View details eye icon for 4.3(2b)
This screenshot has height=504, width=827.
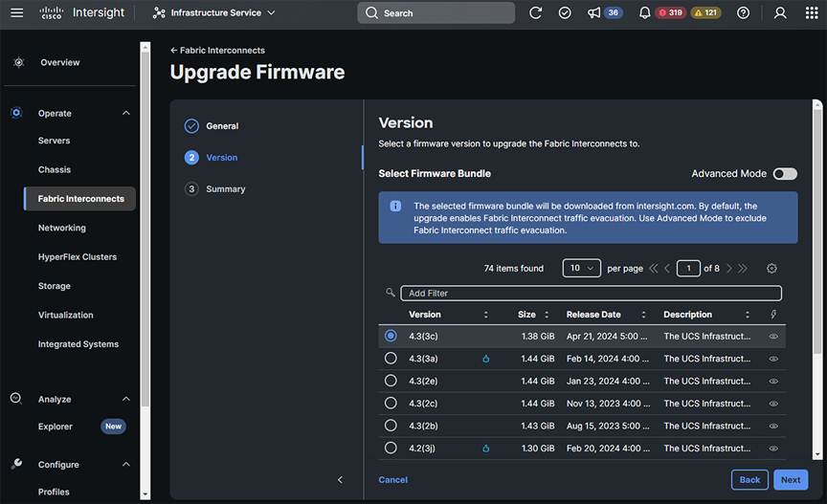tap(773, 426)
